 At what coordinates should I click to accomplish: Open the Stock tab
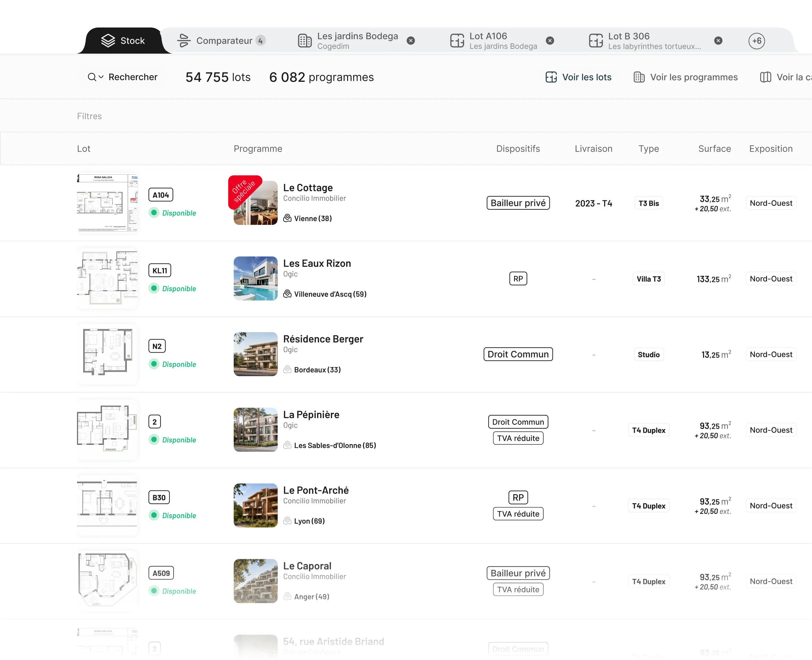point(123,41)
